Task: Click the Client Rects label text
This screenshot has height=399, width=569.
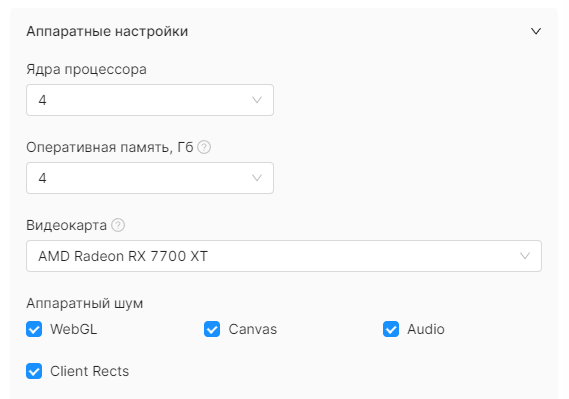Action: (x=90, y=371)
